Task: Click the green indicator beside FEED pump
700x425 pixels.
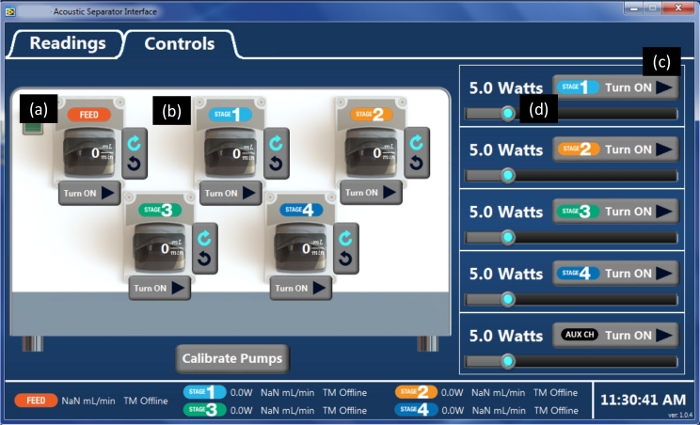Action: pyautogui.click(x=33, y=128)
